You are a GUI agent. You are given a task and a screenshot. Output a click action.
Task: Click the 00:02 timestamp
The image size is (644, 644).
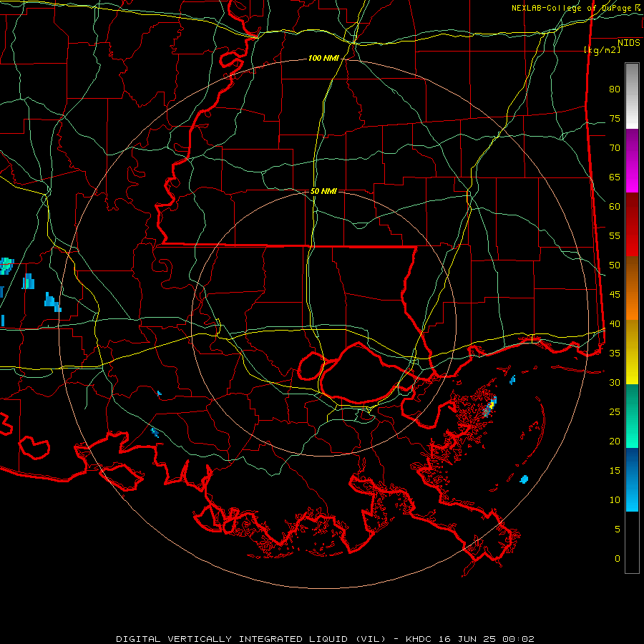tap(517, 639)
